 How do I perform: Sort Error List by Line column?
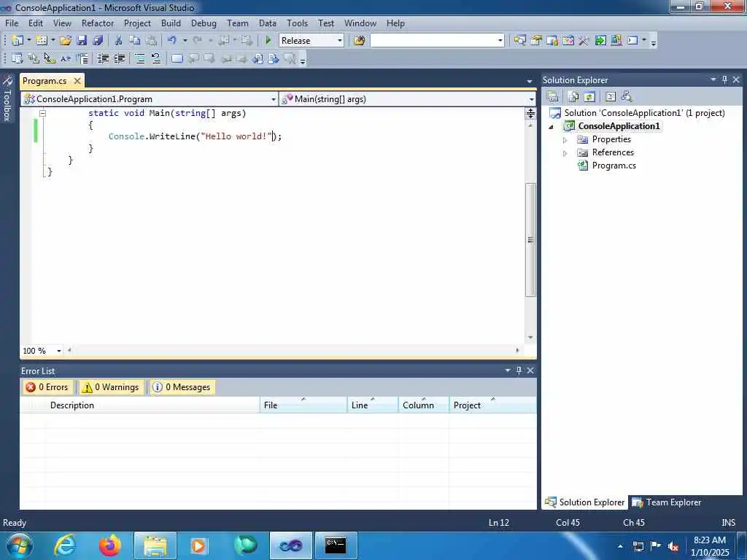tap(373, 405)
